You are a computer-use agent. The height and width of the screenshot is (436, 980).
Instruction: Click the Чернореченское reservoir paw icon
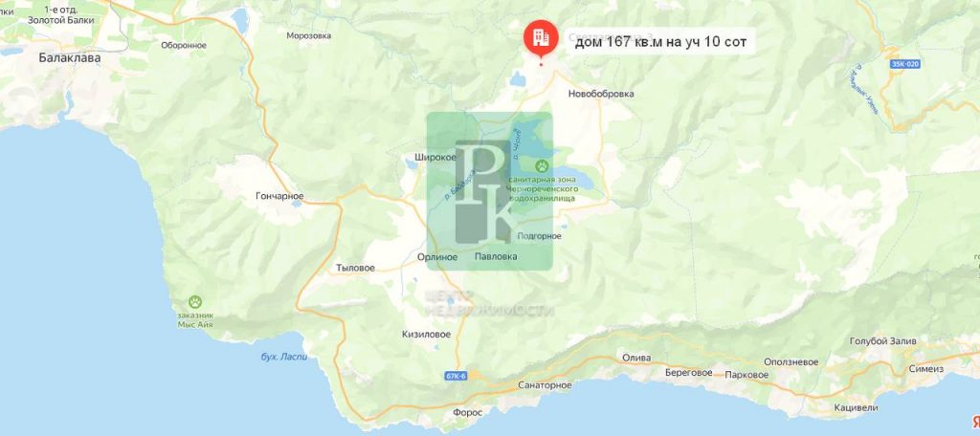(542, 166)
